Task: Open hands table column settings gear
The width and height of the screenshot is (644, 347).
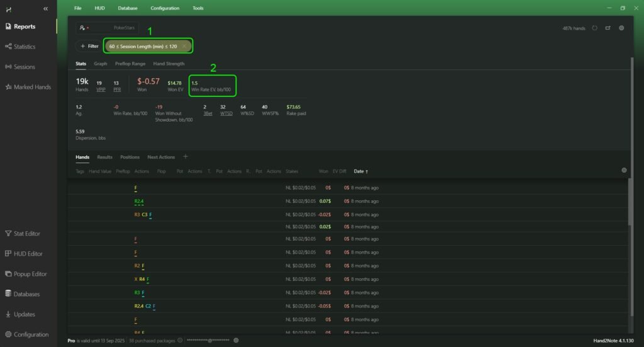Action: tap(624, 171)
